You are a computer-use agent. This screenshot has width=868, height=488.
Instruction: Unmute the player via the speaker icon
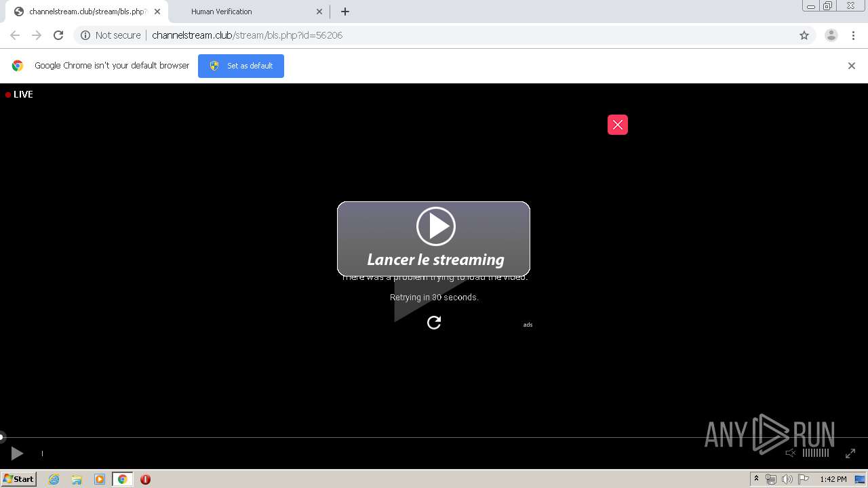click(791, 453)
